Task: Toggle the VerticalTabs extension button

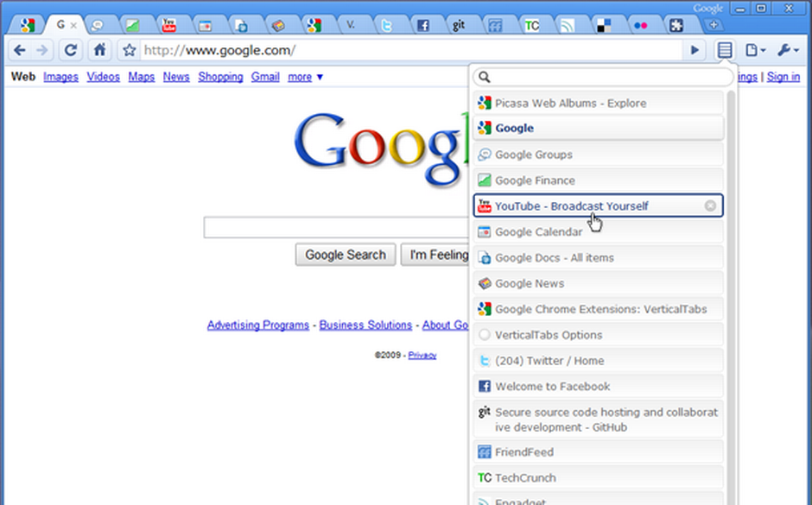Action: (725, 50)
